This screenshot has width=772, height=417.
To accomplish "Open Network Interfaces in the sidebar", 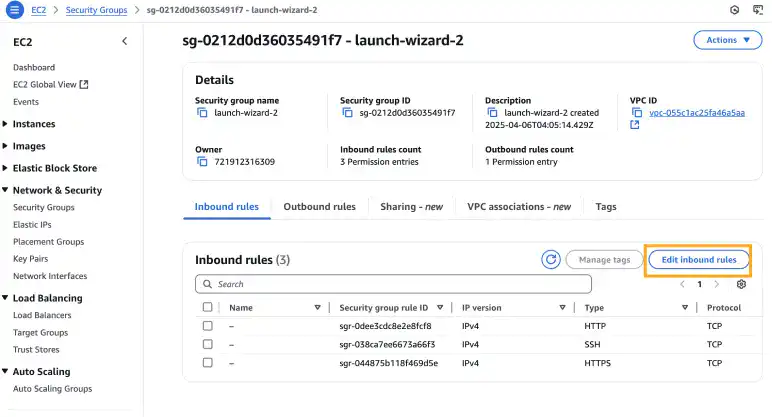I will point(50,276).
